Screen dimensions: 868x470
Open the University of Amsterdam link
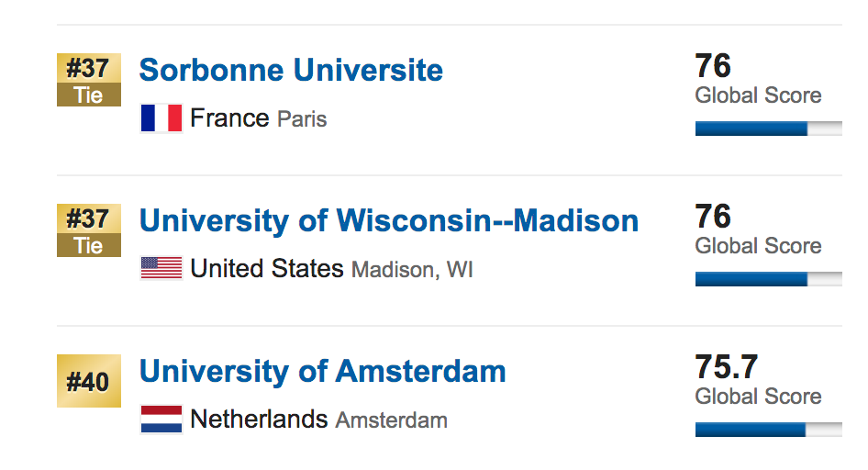[322, 372]
